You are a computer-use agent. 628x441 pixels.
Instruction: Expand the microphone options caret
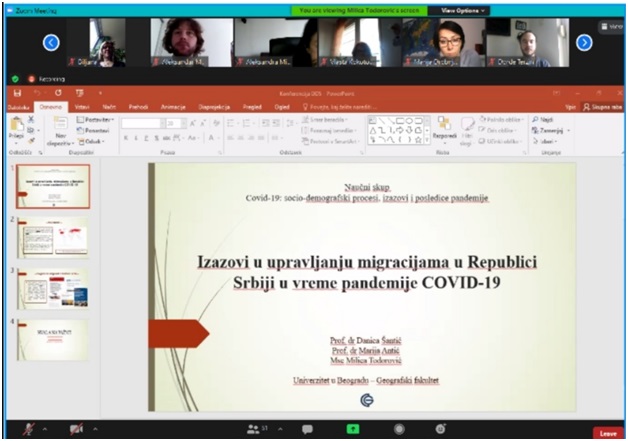43,429
